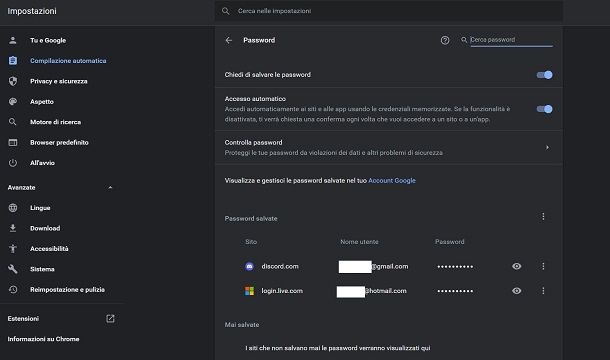
Task: Open Informazioni su Chrome
Action: [43, 339]
